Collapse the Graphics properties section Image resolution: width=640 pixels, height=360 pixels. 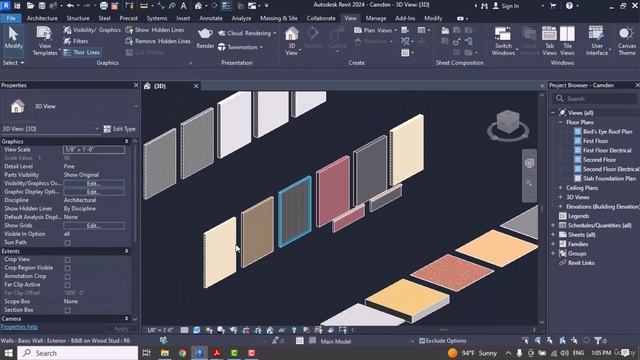[127, 141]
